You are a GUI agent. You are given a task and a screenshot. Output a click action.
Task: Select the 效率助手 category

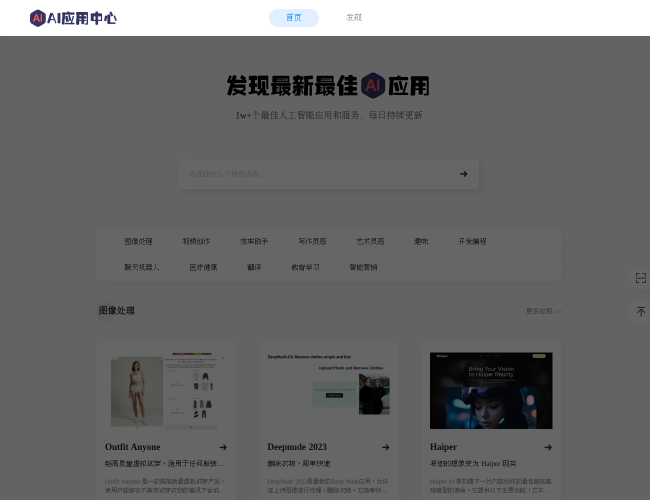pyautogui.click(x=254, y=241)
